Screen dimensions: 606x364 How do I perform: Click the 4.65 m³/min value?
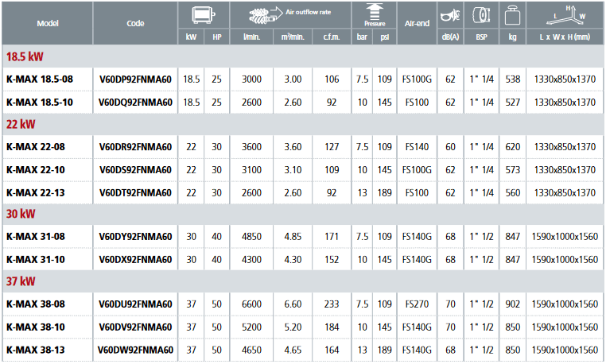point(293,350)
